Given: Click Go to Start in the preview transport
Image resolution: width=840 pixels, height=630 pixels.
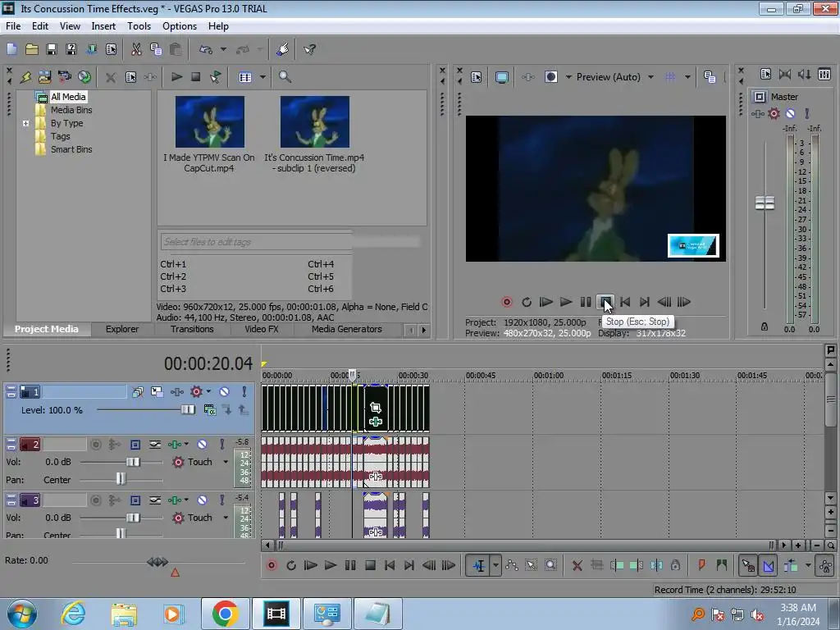Looking at the screenshot, I should coord(624,302).
